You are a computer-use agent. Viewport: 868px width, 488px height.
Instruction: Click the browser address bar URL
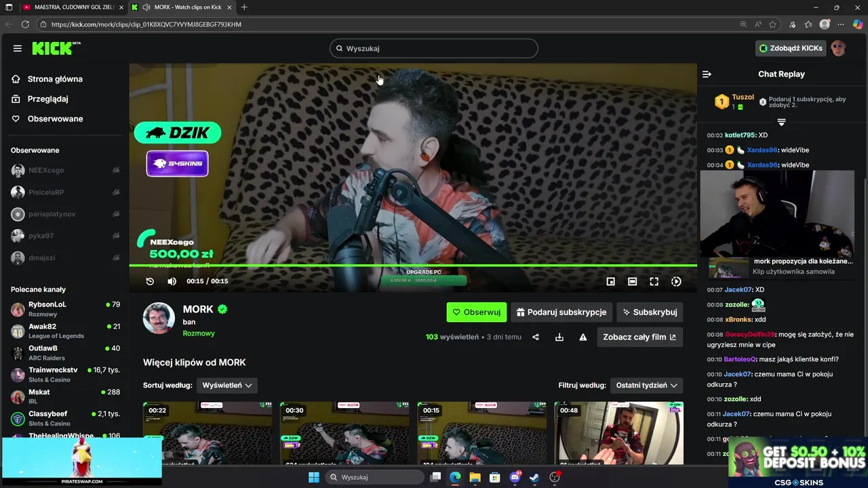point(146,24)
